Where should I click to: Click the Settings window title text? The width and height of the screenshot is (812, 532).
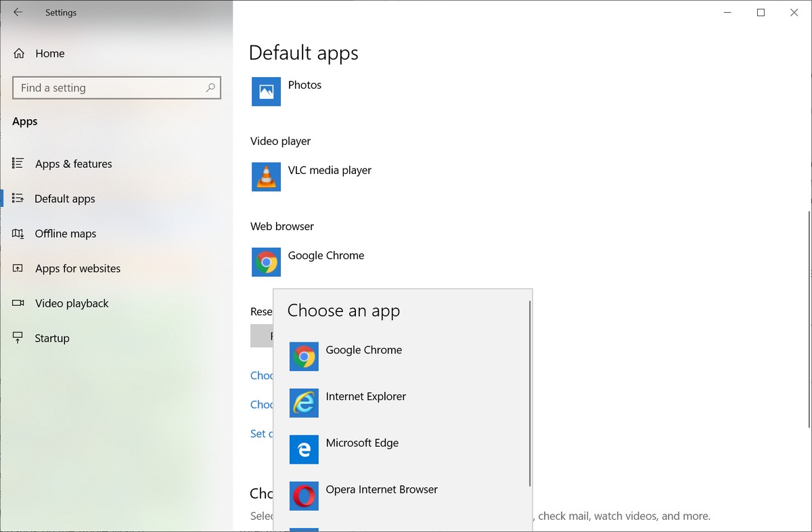point(61,12)
